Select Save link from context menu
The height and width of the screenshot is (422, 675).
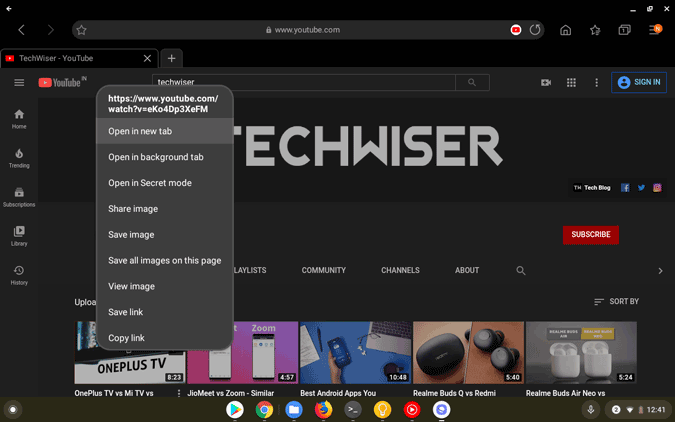[x=165, y=312]
